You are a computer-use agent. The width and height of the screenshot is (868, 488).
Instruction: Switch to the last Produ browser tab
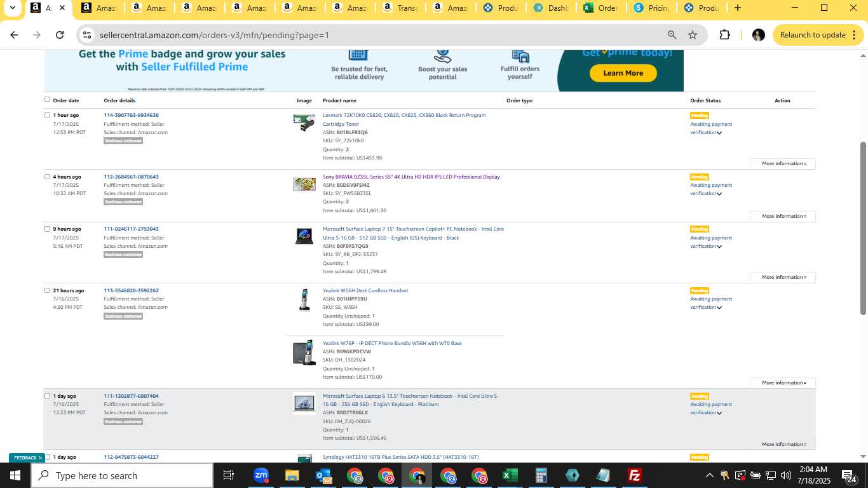point(702,8)
